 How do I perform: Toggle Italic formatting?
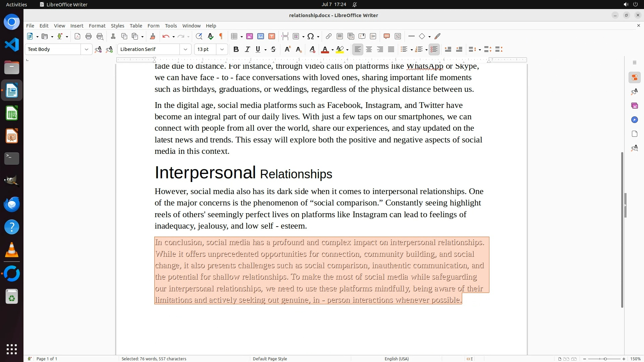(247, 50)
